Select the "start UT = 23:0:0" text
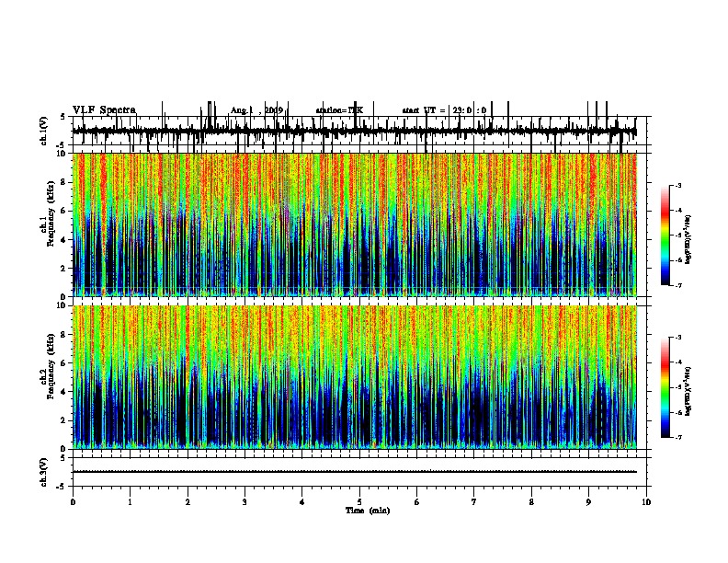Screen dimensions: 728x563 pos(444,110)
